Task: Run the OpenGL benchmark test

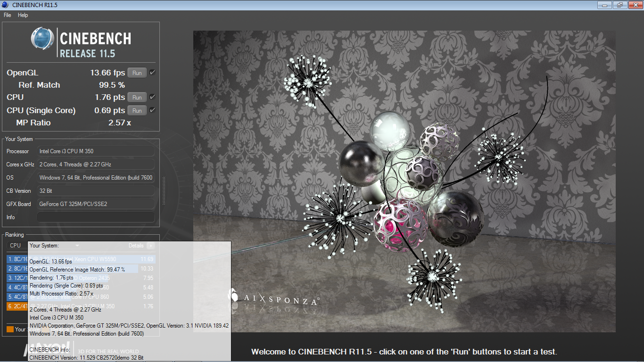Action: pyautogui.click(x=137, y=73)
